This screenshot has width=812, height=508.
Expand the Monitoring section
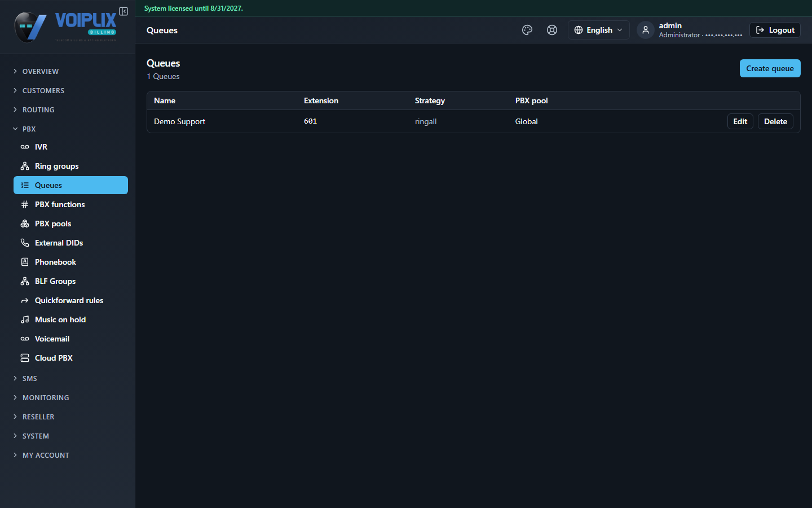point(70,397)
